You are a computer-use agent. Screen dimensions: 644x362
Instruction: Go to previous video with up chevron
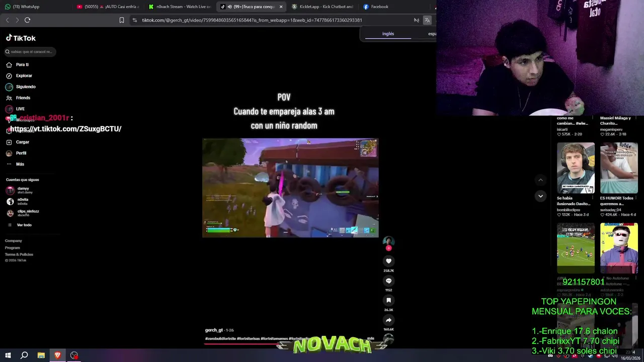point(540,180)
